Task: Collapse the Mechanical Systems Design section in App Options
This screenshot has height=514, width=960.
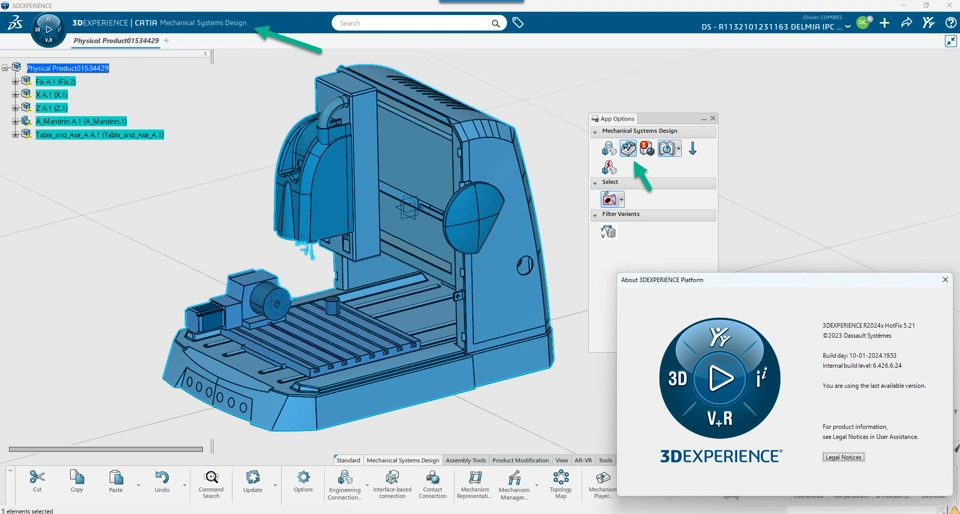Action: pos(594,131)
